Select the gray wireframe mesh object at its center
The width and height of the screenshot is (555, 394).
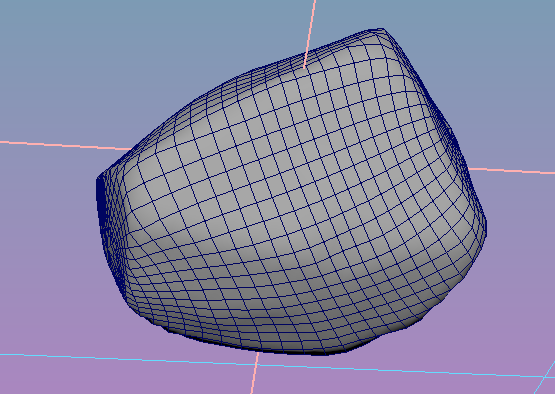point(290,198)
